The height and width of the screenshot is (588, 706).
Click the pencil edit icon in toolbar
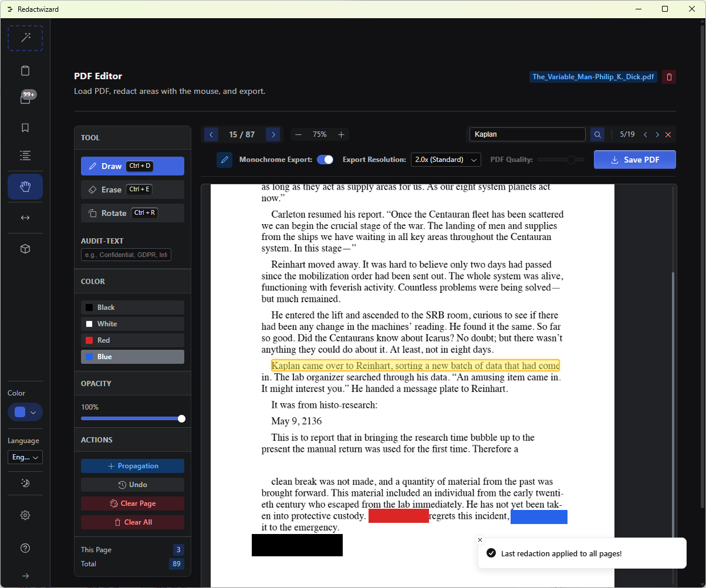pos(224,160)
